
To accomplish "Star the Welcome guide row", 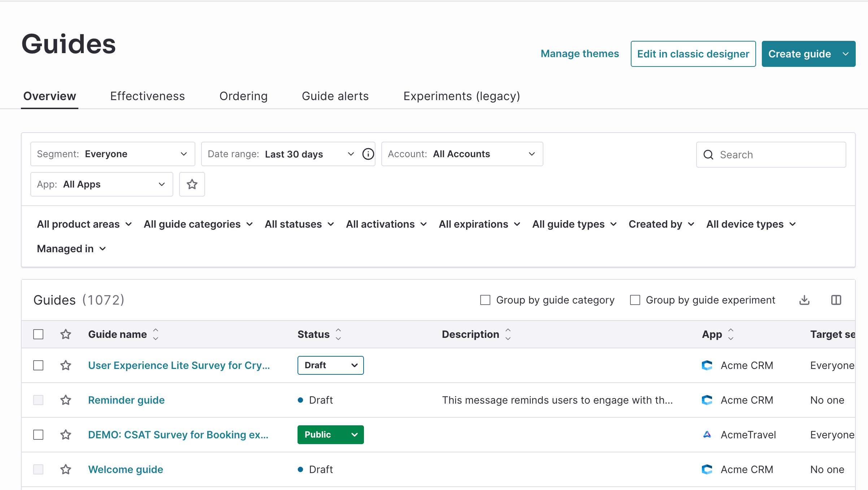I will (66, 469).
